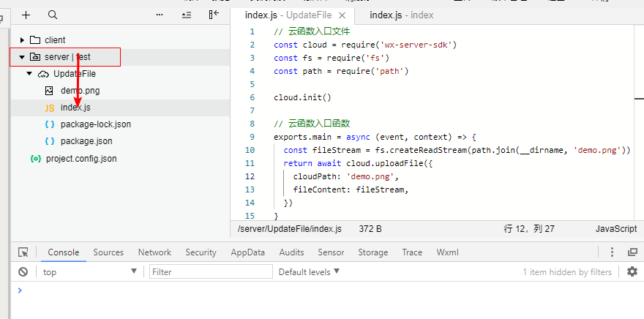Clear the console with the block icon
The image size is (644, 319).
click(23, 271)
